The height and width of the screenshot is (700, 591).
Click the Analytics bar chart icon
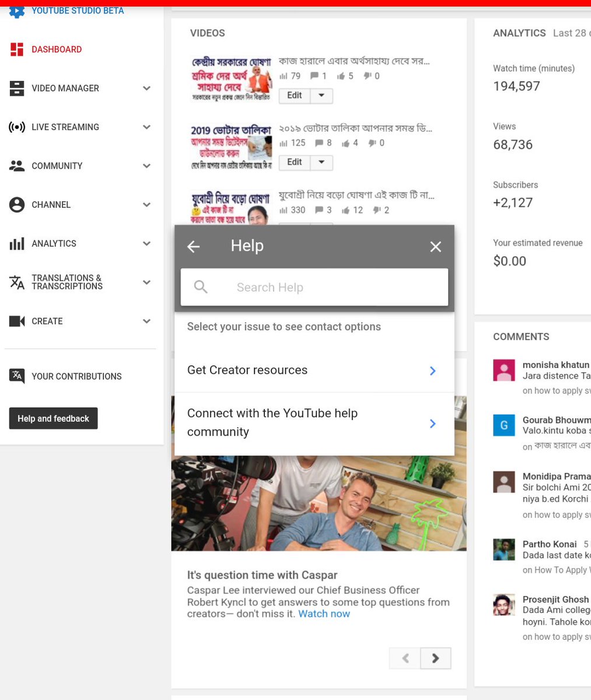(17, 243)
